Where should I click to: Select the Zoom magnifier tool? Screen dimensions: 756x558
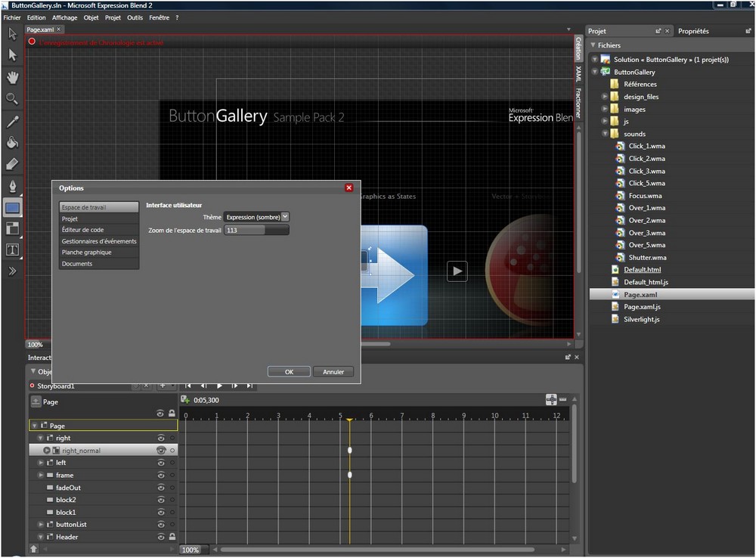pyautogui.click(x=12, y=99)
